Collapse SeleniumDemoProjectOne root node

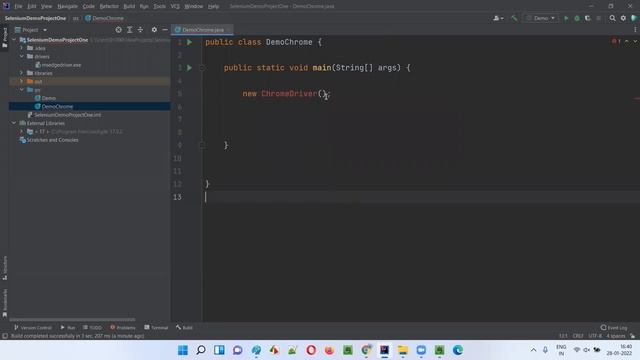[x=14, y=40]
